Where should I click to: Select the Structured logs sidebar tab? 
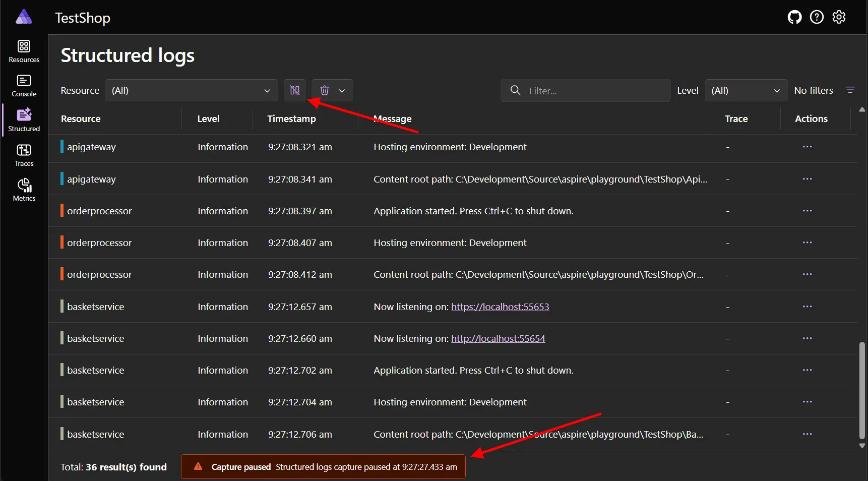pos(23,119)
